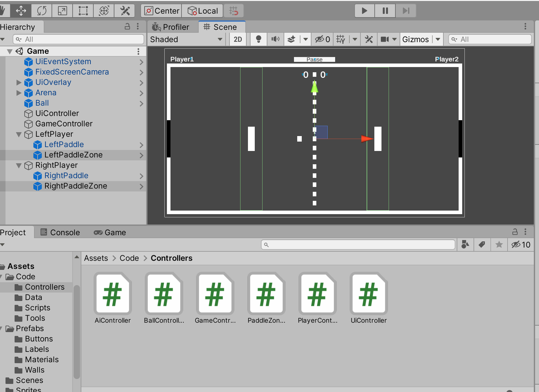
Task: Collapse the LeftPlayer hierarchy node
Action: [19, 134]
